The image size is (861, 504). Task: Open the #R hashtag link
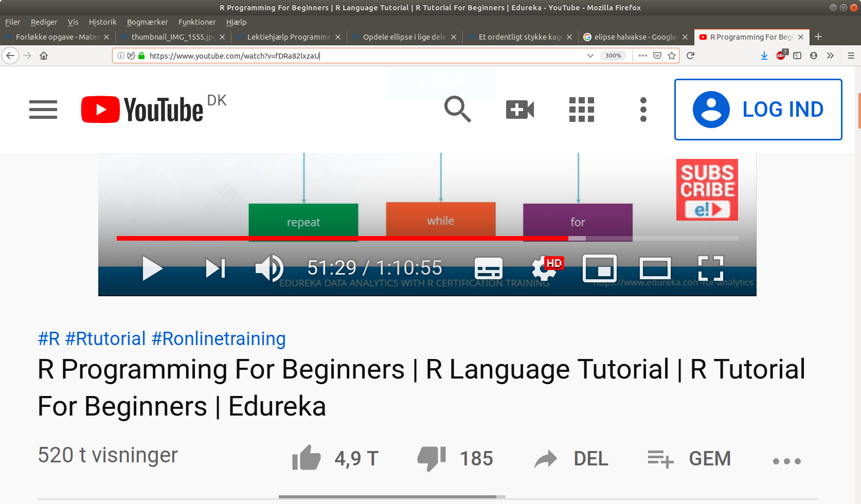click(49, 339)
